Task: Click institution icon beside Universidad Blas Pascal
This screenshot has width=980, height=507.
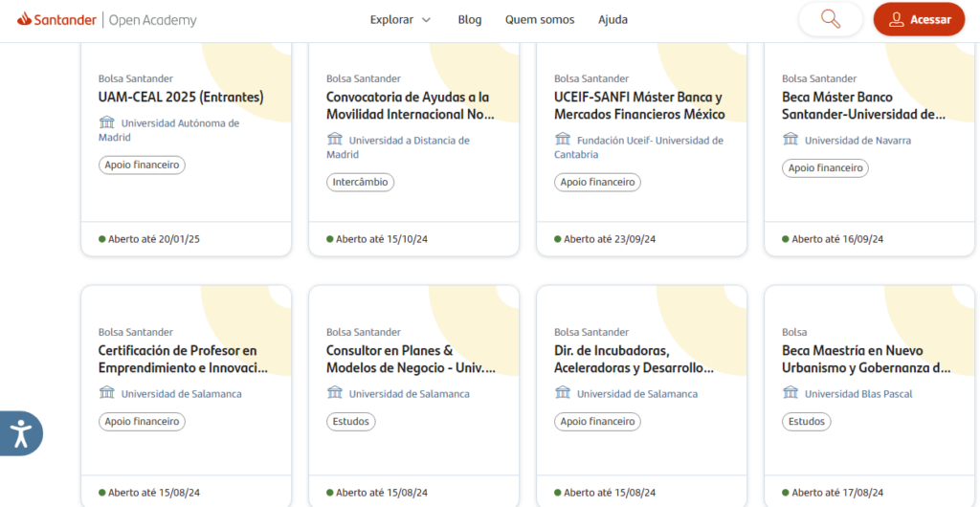Action: coord(791,393)
